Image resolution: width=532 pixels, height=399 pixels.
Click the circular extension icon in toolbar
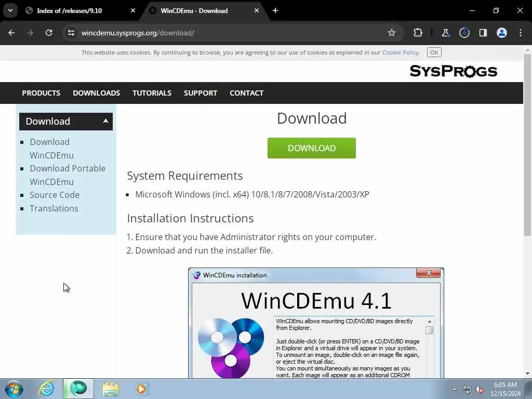[x=464, y=33]
